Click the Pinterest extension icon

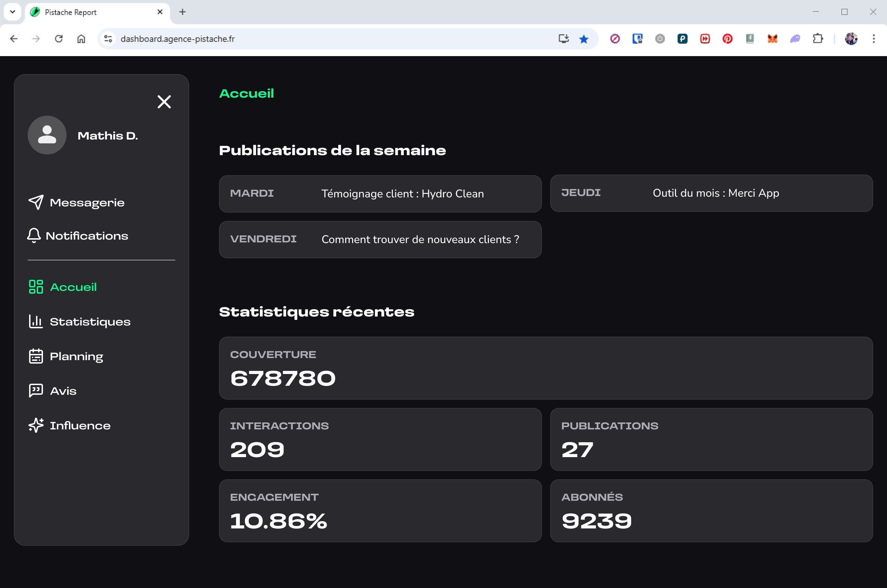[x=727, y=39]
